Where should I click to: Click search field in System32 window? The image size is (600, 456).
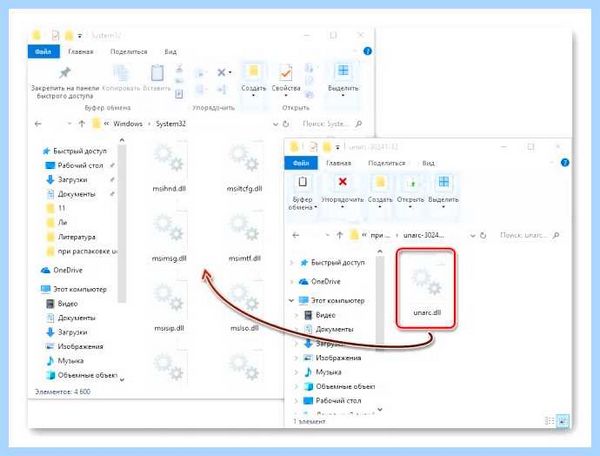tap(331, 124)
